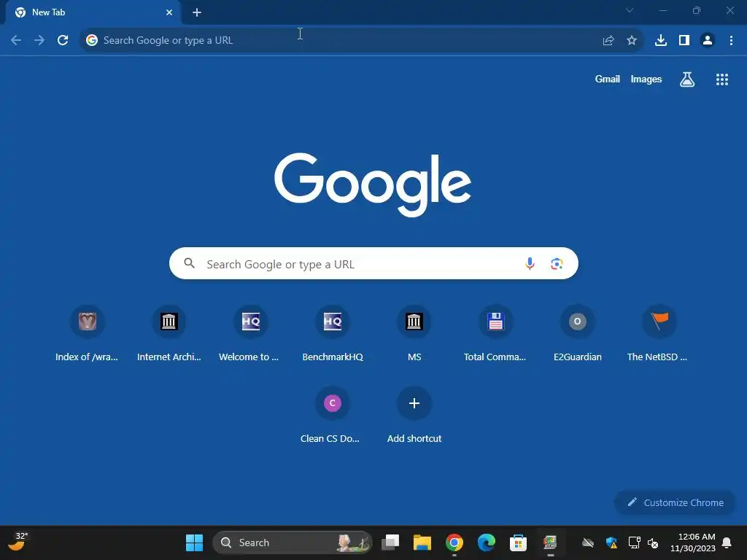Search by image with Google Lens icon
Viewport: 747px width, 560px height.
[x=557, y=263]
